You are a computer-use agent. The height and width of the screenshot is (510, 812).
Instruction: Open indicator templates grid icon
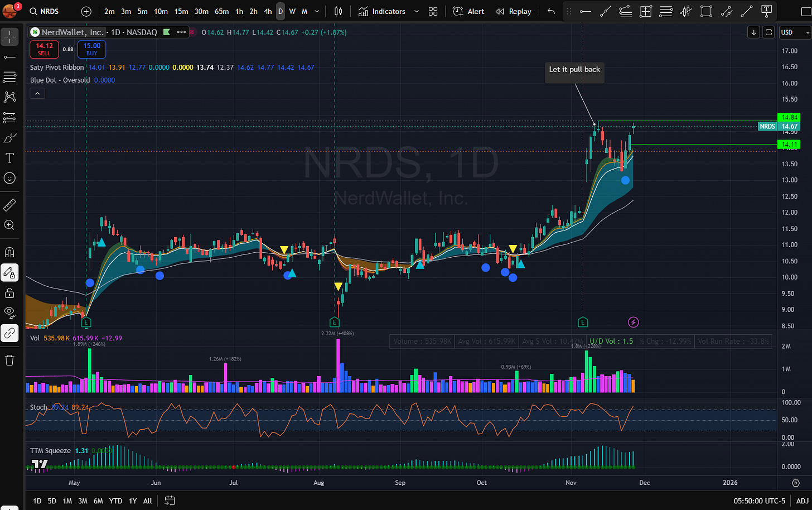click(x=433, y=11)
